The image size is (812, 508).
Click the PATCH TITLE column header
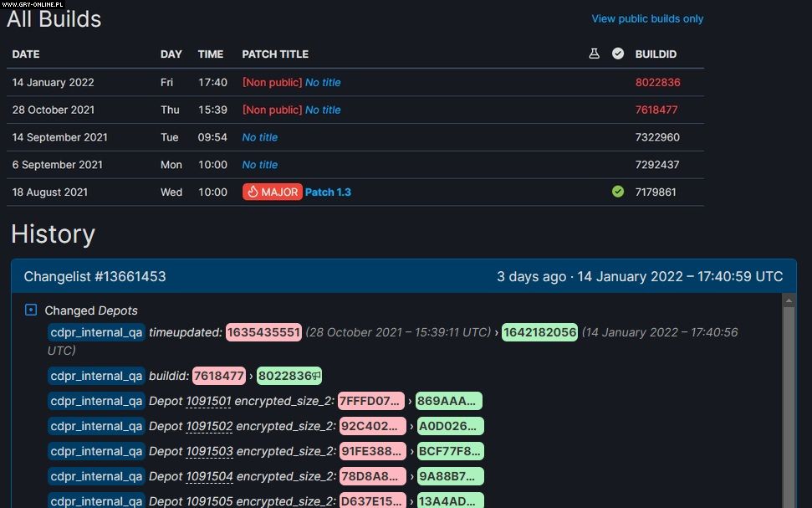coord(275,54)
